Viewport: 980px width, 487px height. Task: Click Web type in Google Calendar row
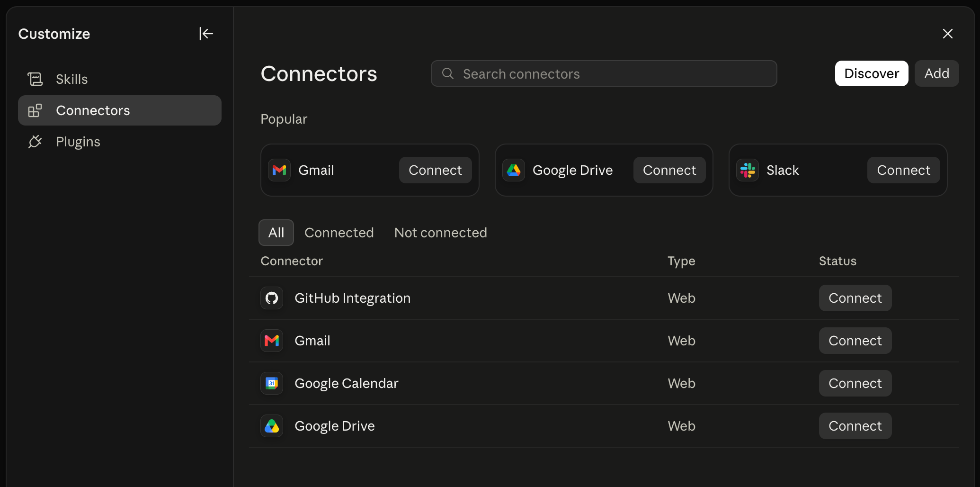point(681,383)
